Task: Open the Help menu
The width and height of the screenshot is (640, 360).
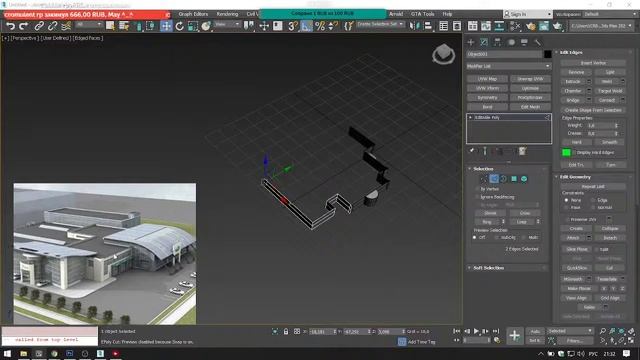Action: (447, 14)
